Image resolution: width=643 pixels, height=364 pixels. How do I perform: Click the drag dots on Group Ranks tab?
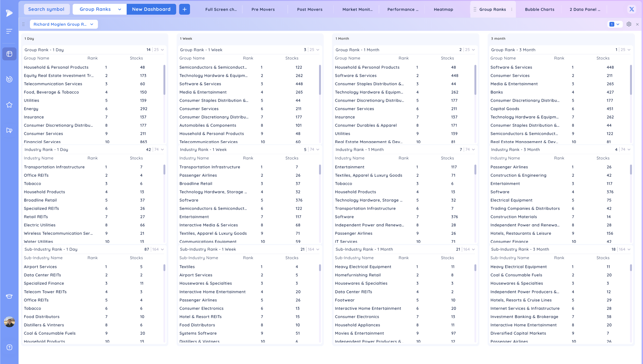point(475,9)
